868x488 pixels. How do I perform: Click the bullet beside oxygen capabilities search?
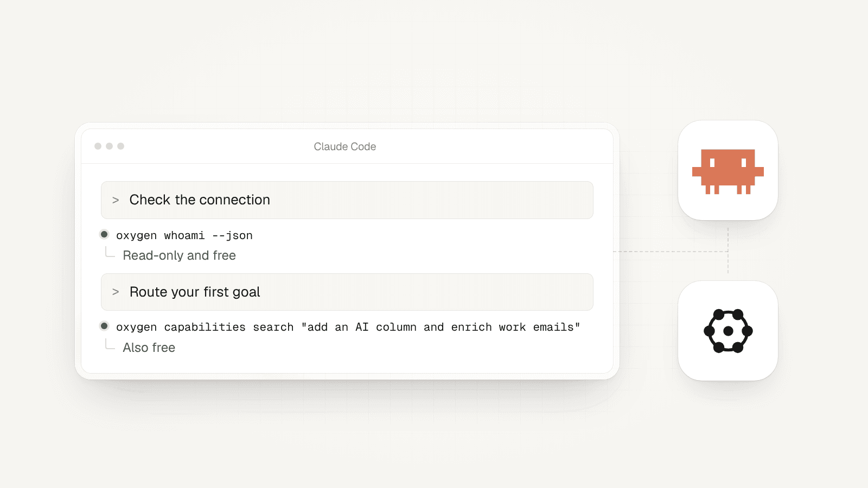104,326
